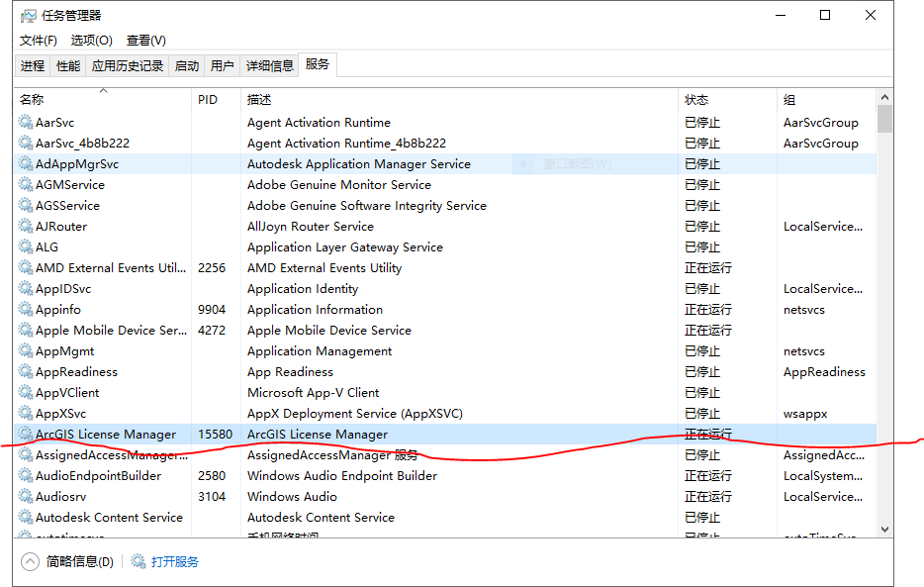924x587 pixels.
Task: Click the AdAppMgrSvc service icon
Action: click(25, 163)
